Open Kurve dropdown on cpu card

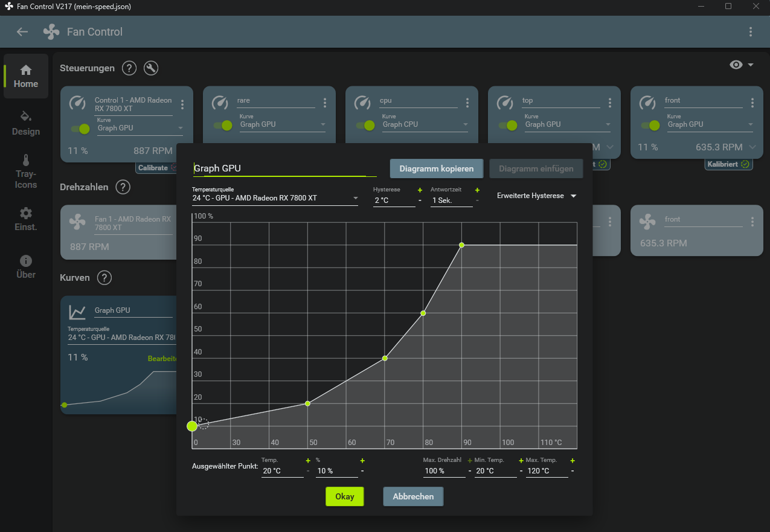point(425,124)
